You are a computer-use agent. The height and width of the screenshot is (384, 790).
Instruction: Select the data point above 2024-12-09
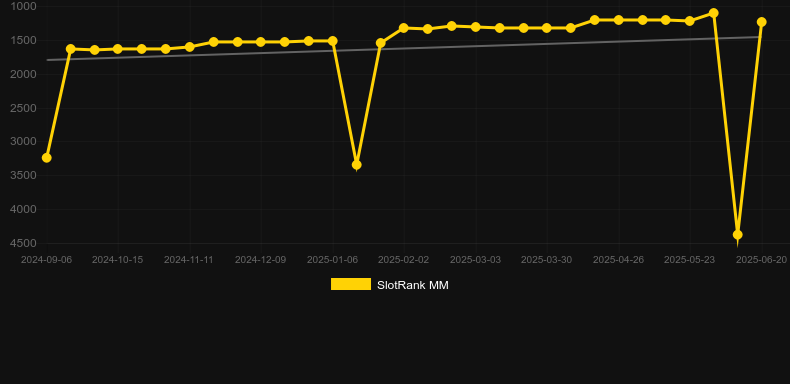click(261, 42)
